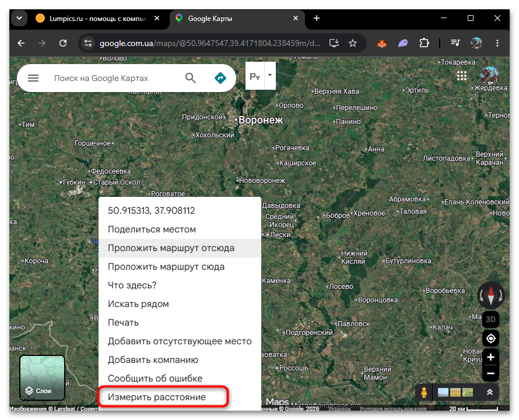The width and height of the screenshot is (519, 420).
Task: Open media controls in the browser toolbar
Action: click(x=455, y=43)
